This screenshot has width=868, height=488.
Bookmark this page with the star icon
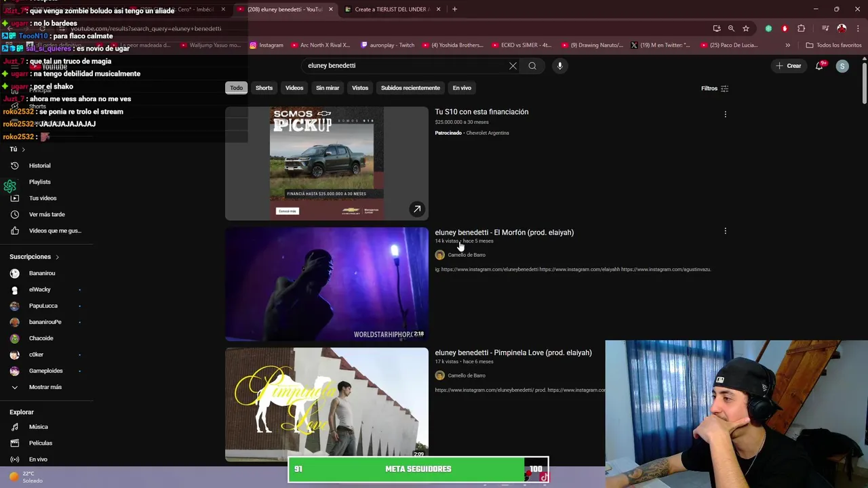(x=746, y=28)
